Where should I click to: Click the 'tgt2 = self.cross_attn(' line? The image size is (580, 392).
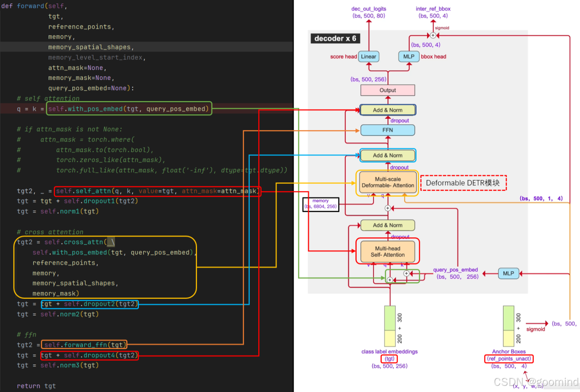click(66, 242)
